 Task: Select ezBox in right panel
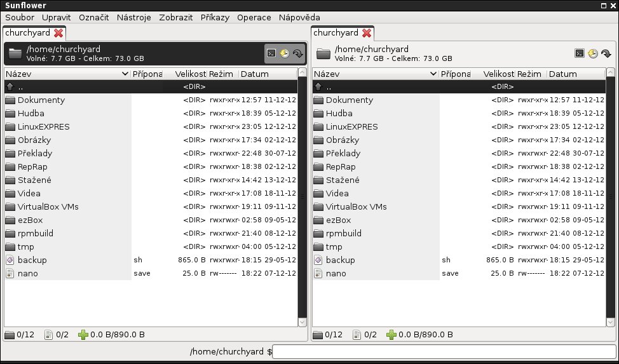(459, 220)
